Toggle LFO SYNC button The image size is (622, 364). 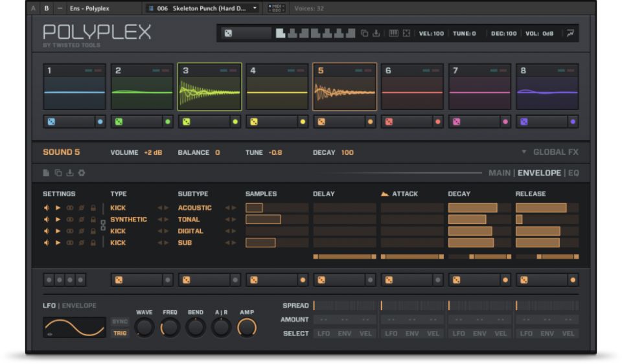(x=120, y=321)
